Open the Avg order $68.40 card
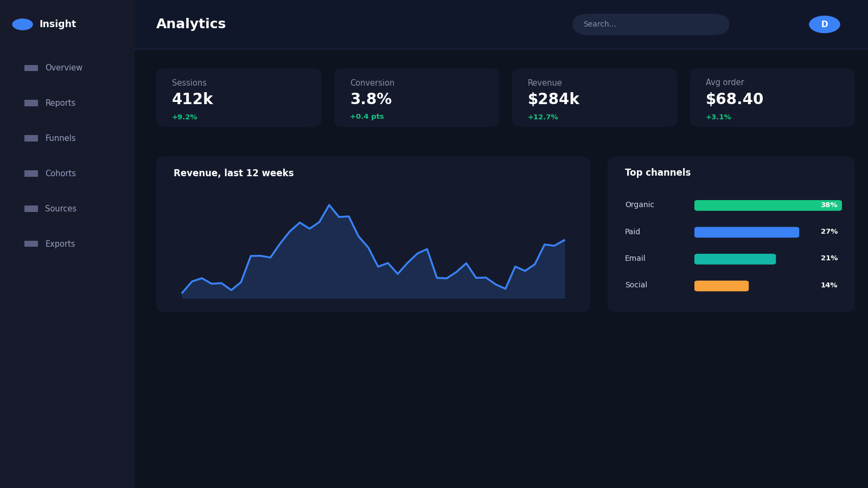The height and width of the screenshot is (488, 868). [x=773, y=98]
